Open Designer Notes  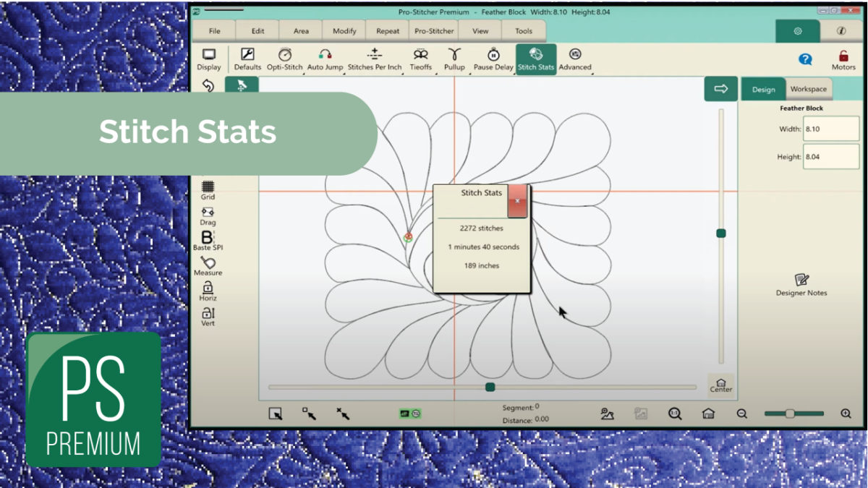coord(801,284)
